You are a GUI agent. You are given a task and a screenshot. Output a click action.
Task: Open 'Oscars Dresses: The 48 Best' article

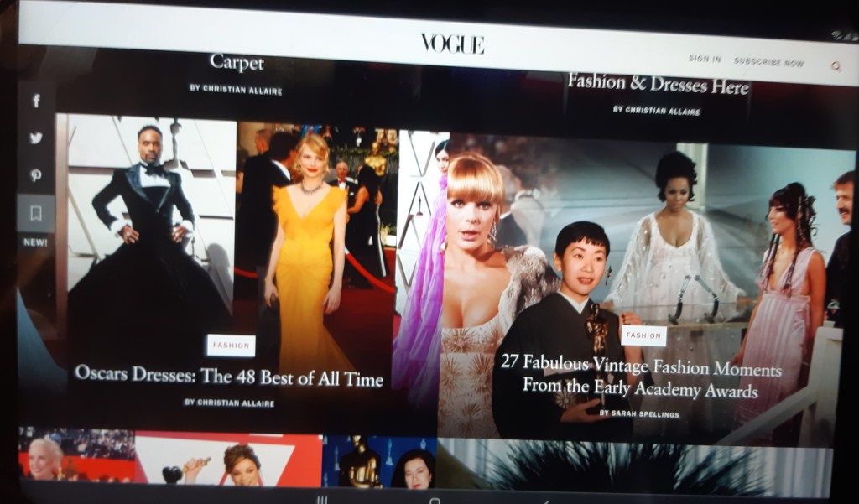click(x=228, y=376)
